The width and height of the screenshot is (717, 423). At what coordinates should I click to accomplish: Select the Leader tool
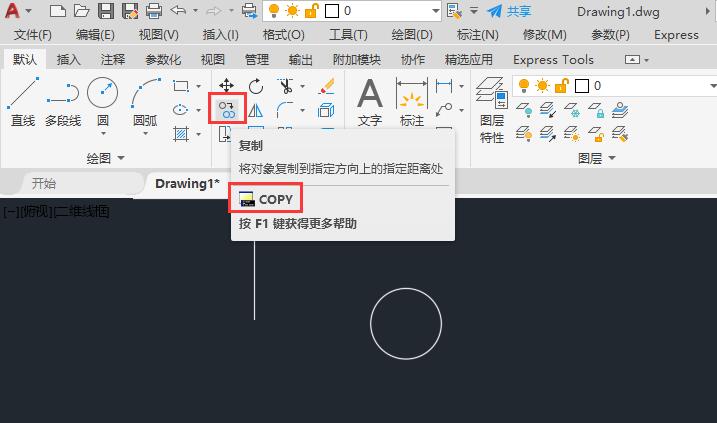point(444,109)
